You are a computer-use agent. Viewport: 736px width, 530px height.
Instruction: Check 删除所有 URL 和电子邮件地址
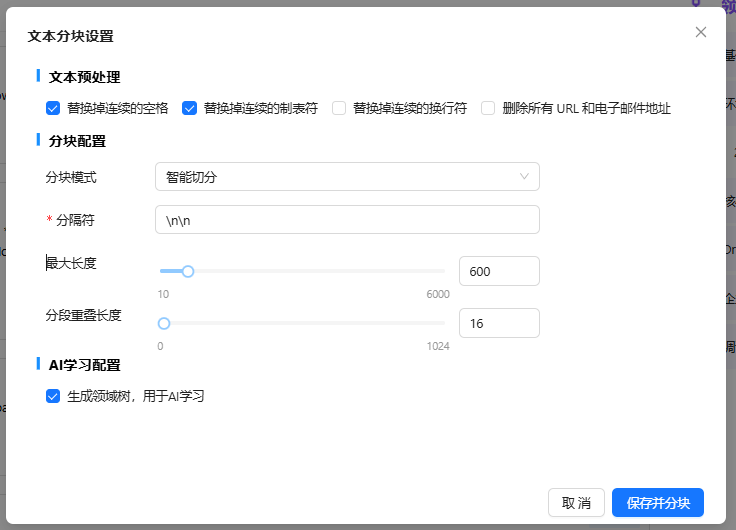pyautogui.click(x=488, y=108)
